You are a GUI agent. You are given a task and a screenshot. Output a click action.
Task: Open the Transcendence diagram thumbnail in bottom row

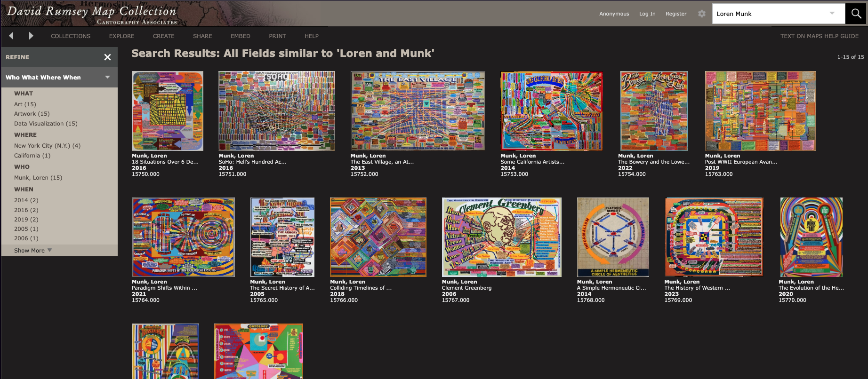tap(165, 351)
